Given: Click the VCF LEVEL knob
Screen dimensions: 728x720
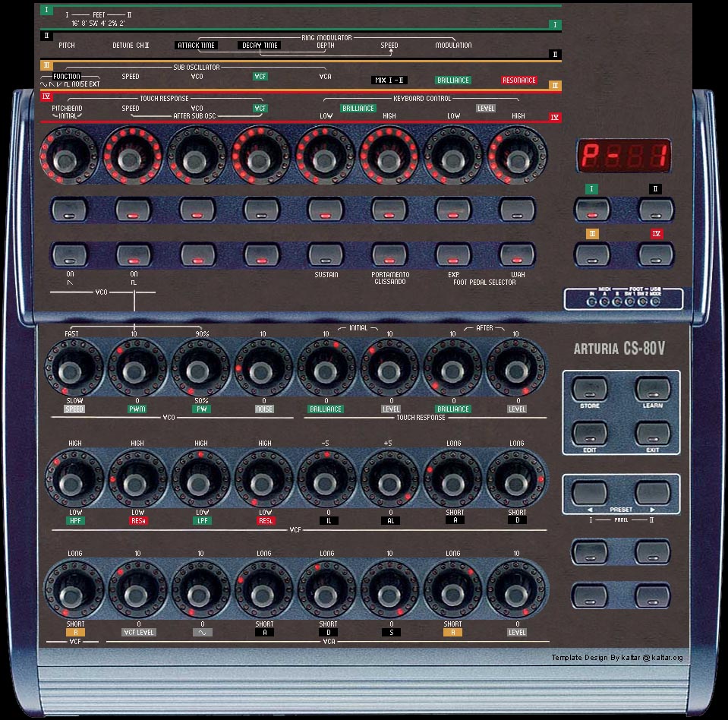Looking at the screenshot, I should (137, 590).
